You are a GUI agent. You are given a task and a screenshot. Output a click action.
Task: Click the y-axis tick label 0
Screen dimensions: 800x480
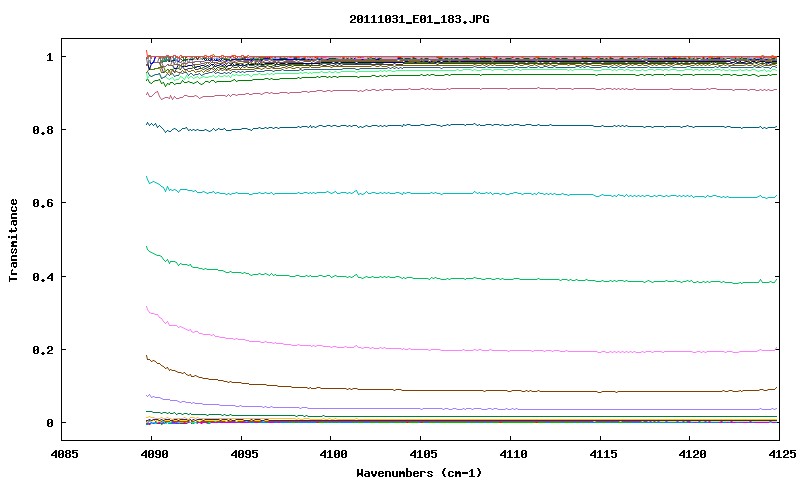(x=49, y=423)
